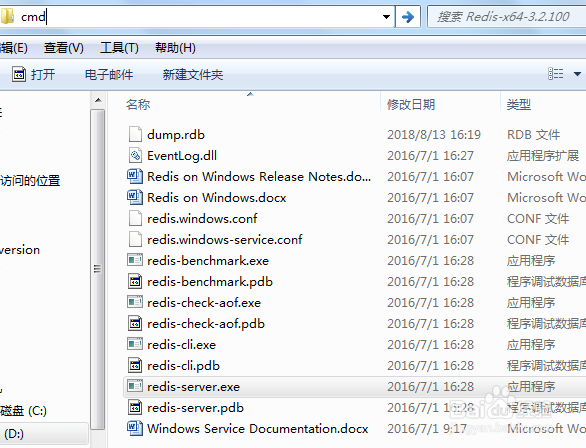
Task: Click the redis-server.pdb file icon
Action: [x=135, y=407]
